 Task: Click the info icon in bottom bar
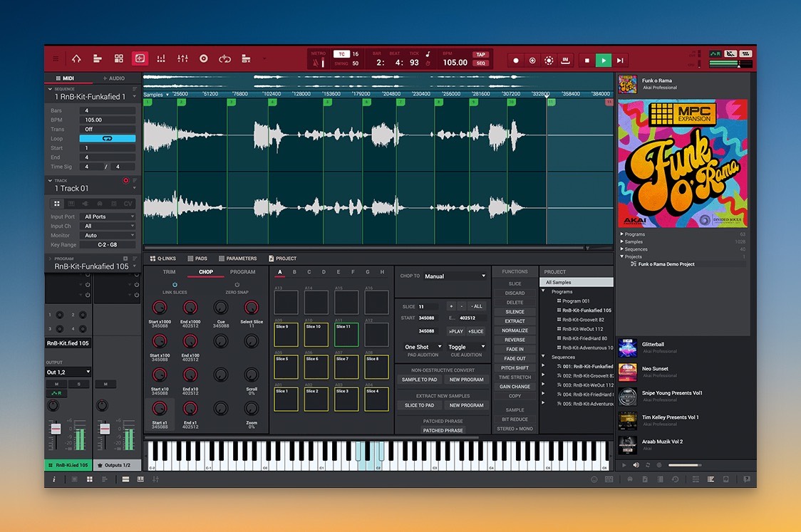coord(54,479)
